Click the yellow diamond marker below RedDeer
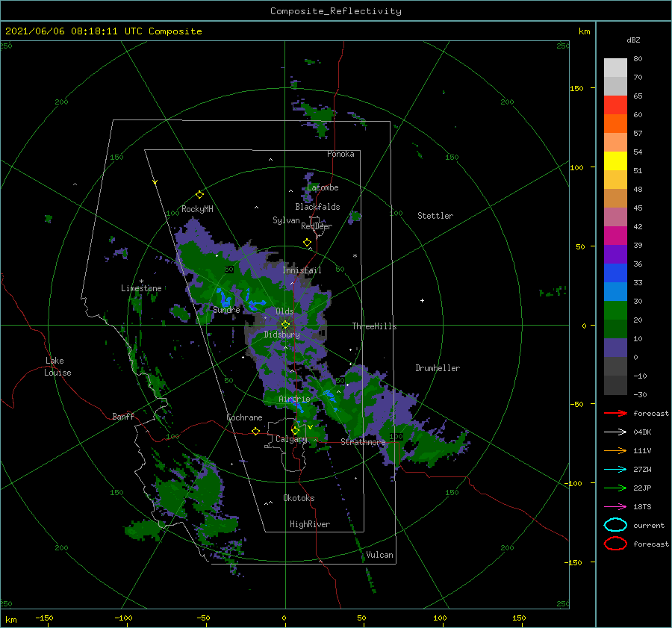672x628 pixels. (308, 243)
